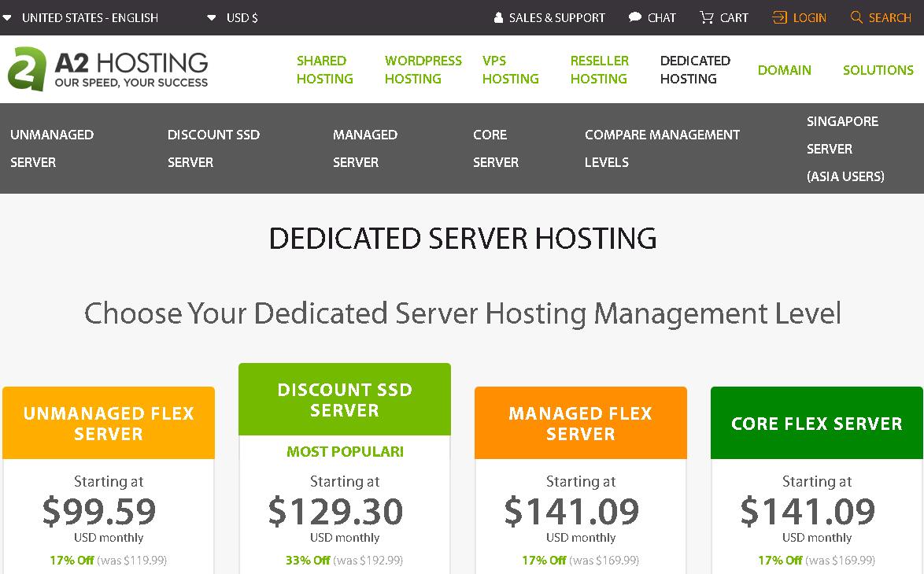Select the Managed Flex Server card header
The image size is (924, 574).
pyautogui.click(x=580, y=423)
